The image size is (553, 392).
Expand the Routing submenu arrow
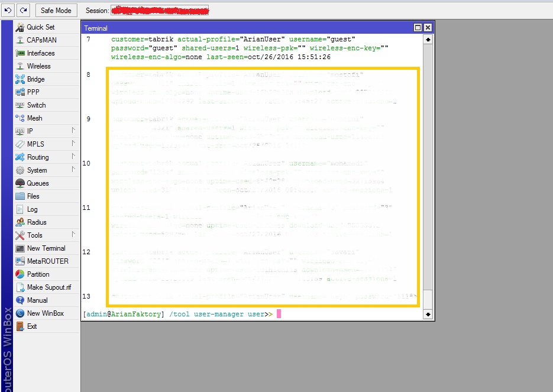click(73, 157)
